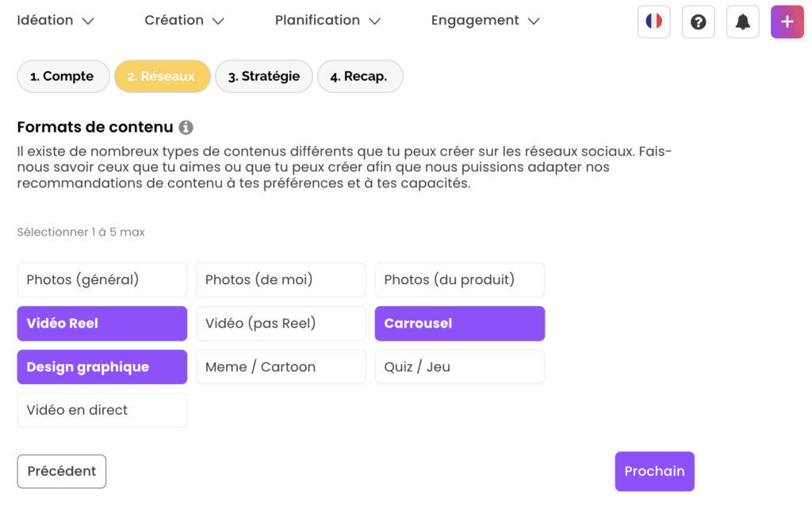Open the Création dropdown menu
812x507 pixels.
(184, 21)
